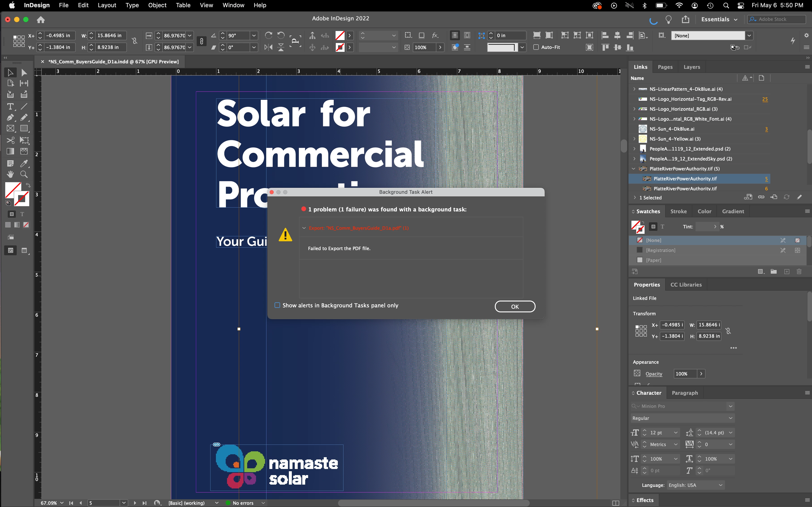Click OK in Background Task Alert
812x507 pixels.
(515, 306)
